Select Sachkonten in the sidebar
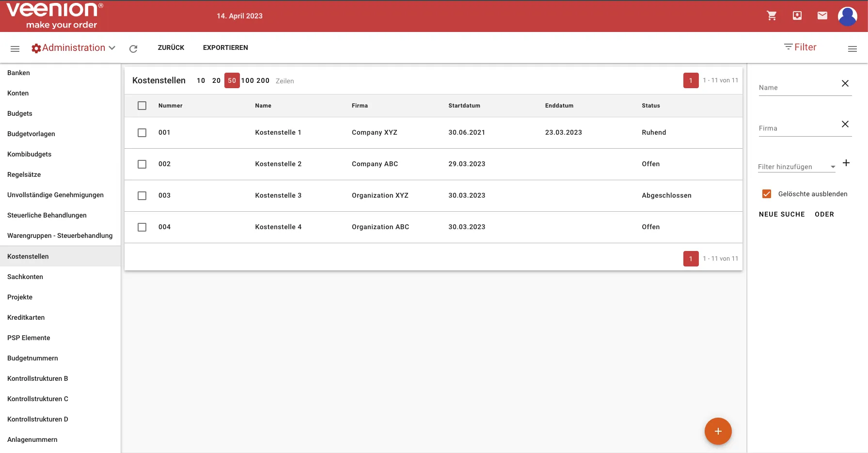 pos(25,277)
